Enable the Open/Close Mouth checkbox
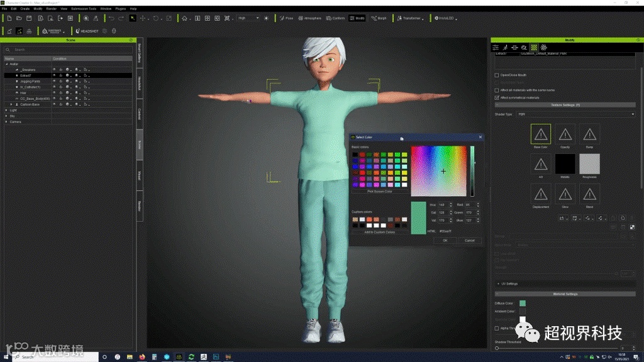The width and height of the screenshot is (644, 362). tap(497, 75)
